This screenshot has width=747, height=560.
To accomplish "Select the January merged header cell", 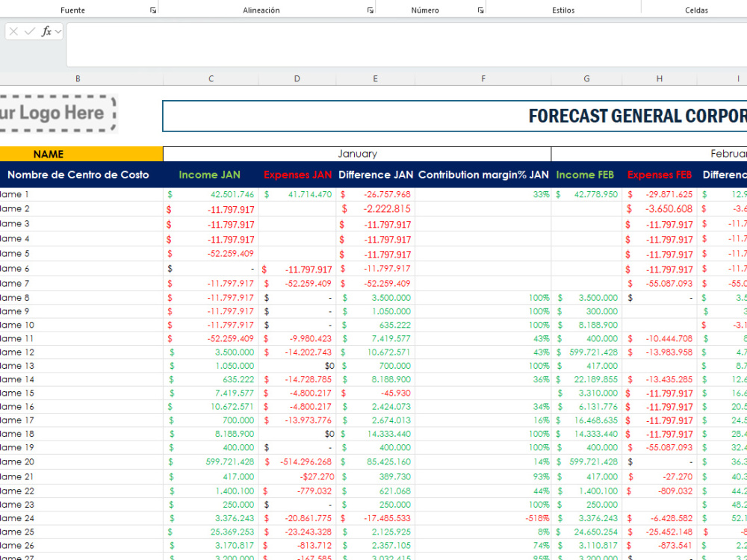I will click(x=357, y=154).
